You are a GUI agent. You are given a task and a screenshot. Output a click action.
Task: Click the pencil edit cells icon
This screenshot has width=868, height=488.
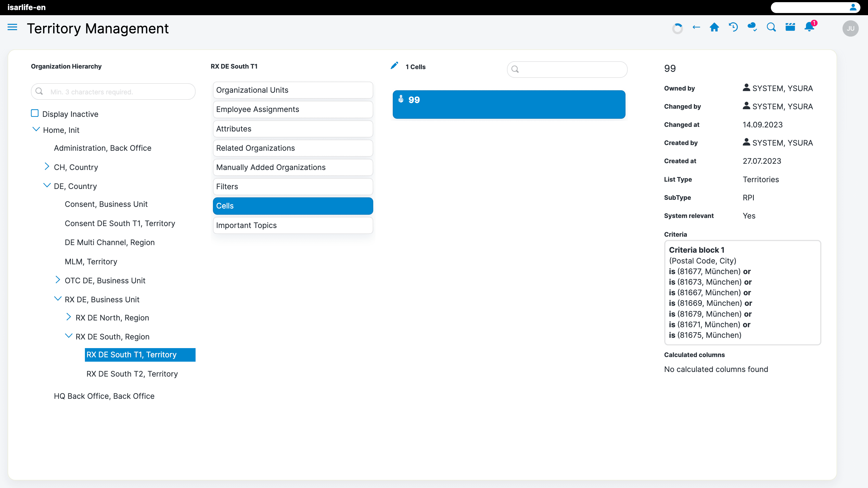pyautogui.click(x=394, y=66)
